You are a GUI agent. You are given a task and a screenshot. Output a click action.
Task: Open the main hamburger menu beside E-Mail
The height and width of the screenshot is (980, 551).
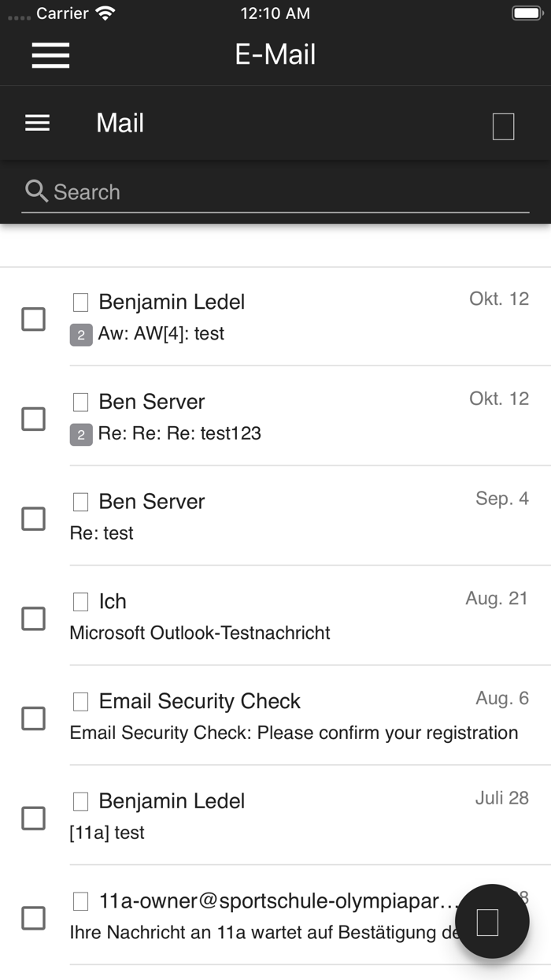click(50, 54)
